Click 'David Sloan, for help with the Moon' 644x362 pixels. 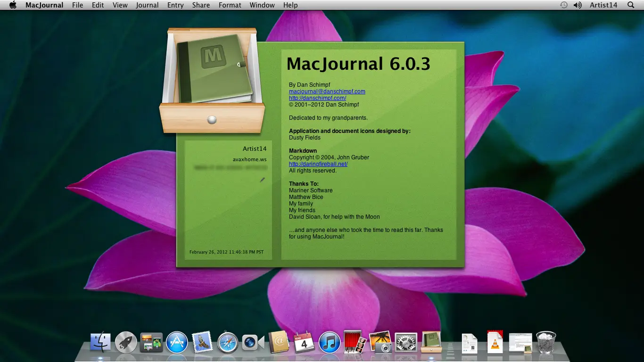[334, 217]
